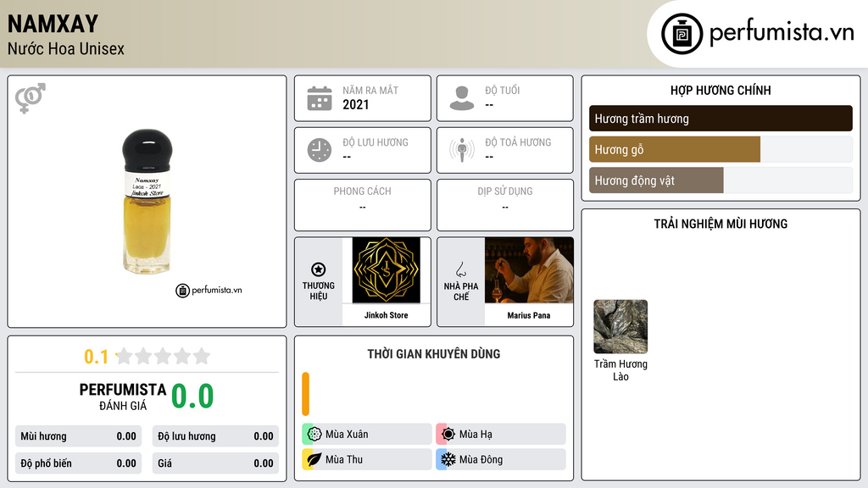This screenshot has height=488, width=868.
Task: Click the Độ phổ biến score row
Action: click(x=78, y=463)
